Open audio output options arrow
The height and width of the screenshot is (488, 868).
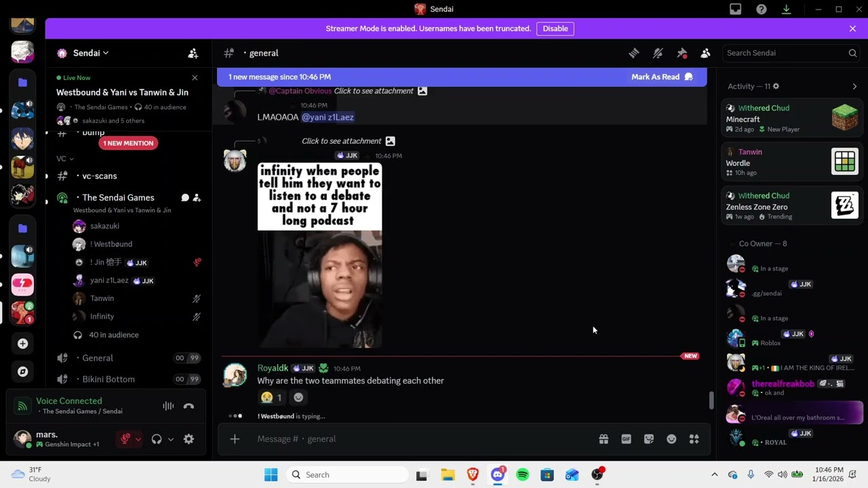click(171, 439)
